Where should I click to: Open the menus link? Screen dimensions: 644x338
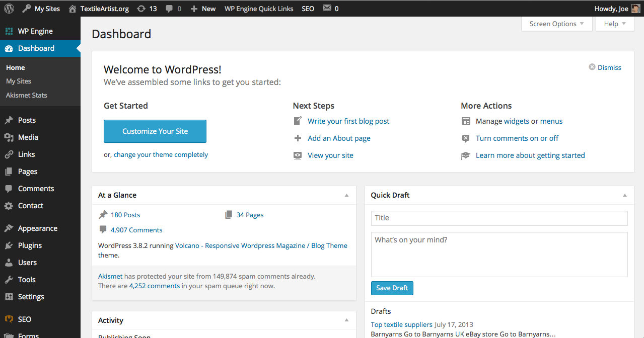[551, 121]
